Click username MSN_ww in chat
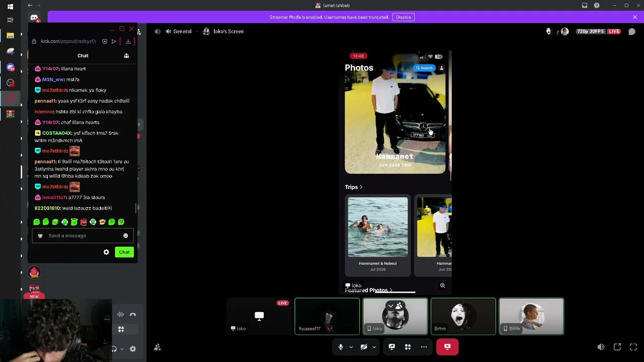644x362 pixels. tap(53, 79)
